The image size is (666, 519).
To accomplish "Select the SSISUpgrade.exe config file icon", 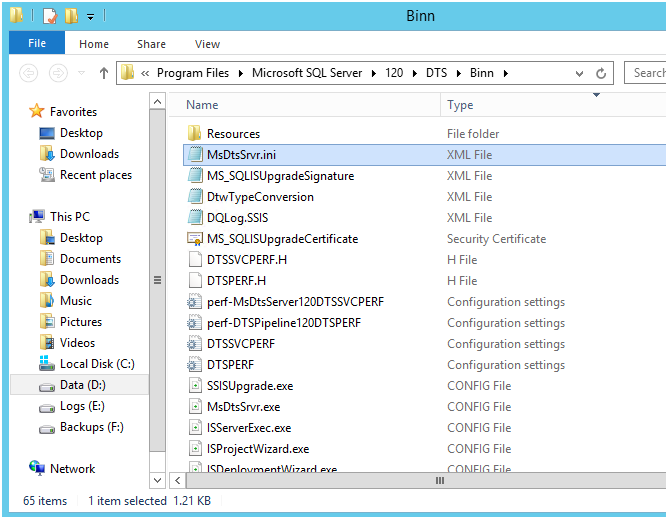I will click(x=195, y=386).
